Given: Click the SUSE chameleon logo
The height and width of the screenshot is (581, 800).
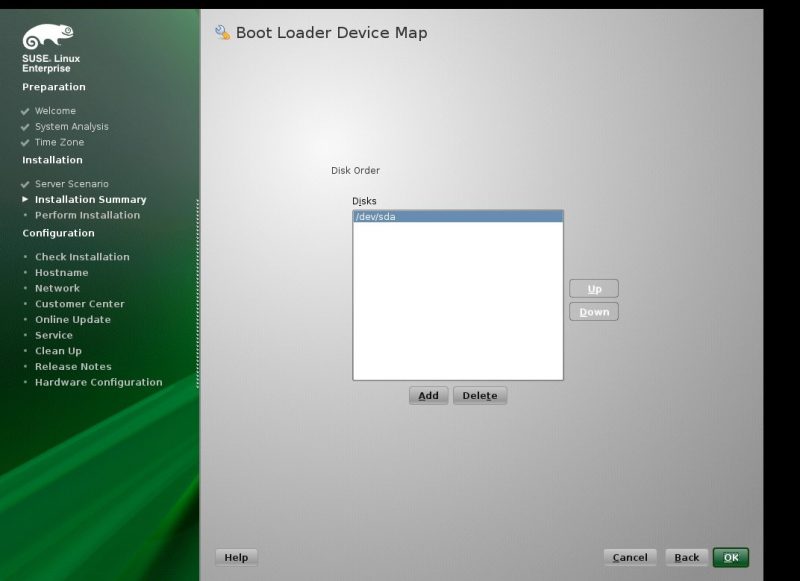Looking at the screenshot, I should pyautogui.click(x=47, y=38).
